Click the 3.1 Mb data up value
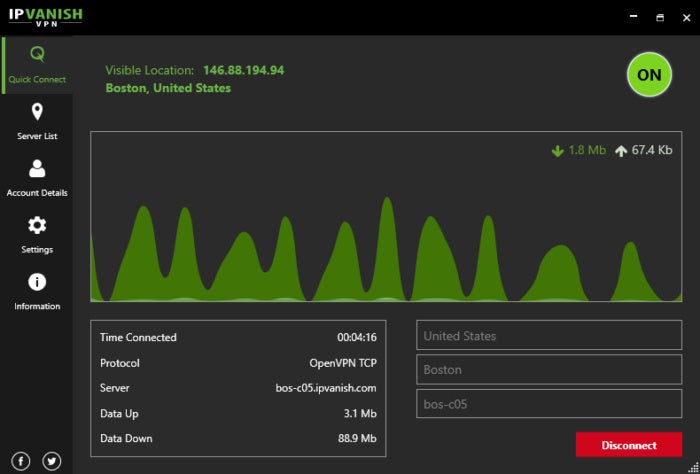The image size is (700, 474). click(360, 414)
